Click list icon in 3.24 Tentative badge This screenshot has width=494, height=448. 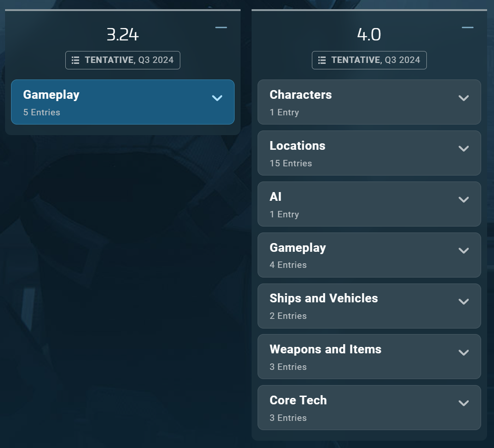click(x=75, y=60)
